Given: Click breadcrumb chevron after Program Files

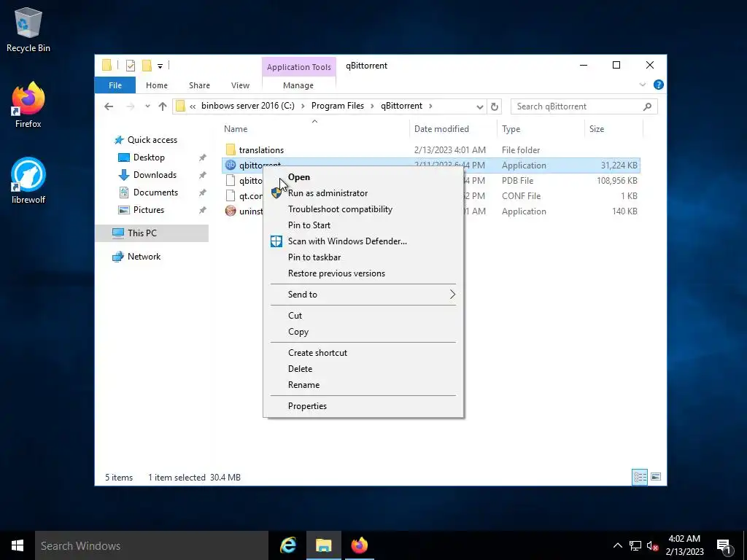Looking at the screenshot, I should point(373,106).
